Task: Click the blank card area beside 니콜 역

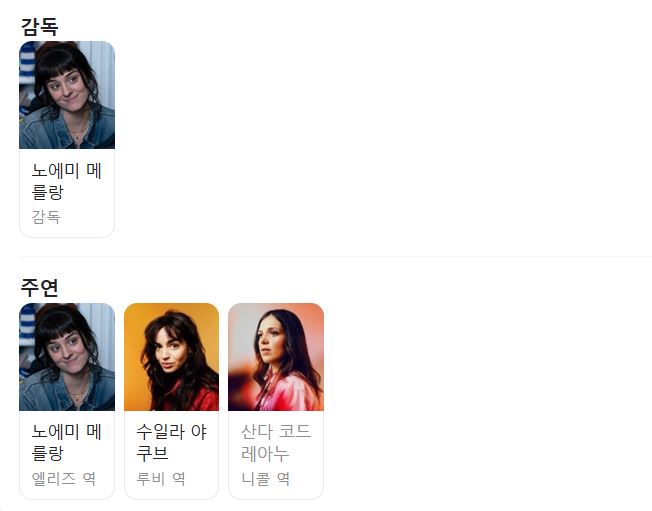Action: click(306, 479)
